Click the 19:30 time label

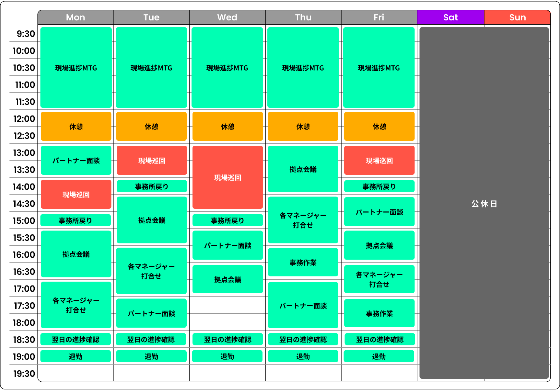[24, 374]
